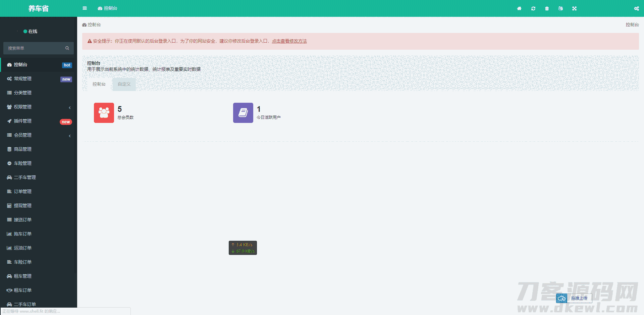The width and height of the screenshot is (644, 315).
Task: Toggle the sidebar hamburger menu
Action: point(85,8)
